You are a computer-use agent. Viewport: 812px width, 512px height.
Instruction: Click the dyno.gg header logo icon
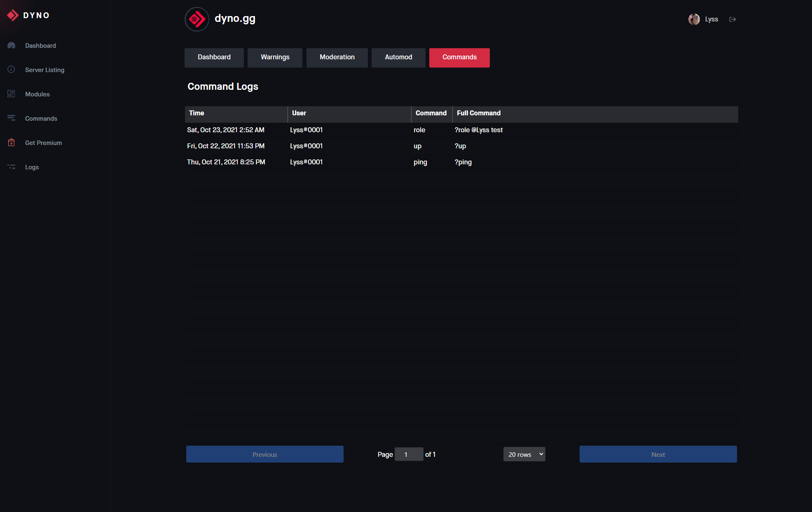coord(197,19)
